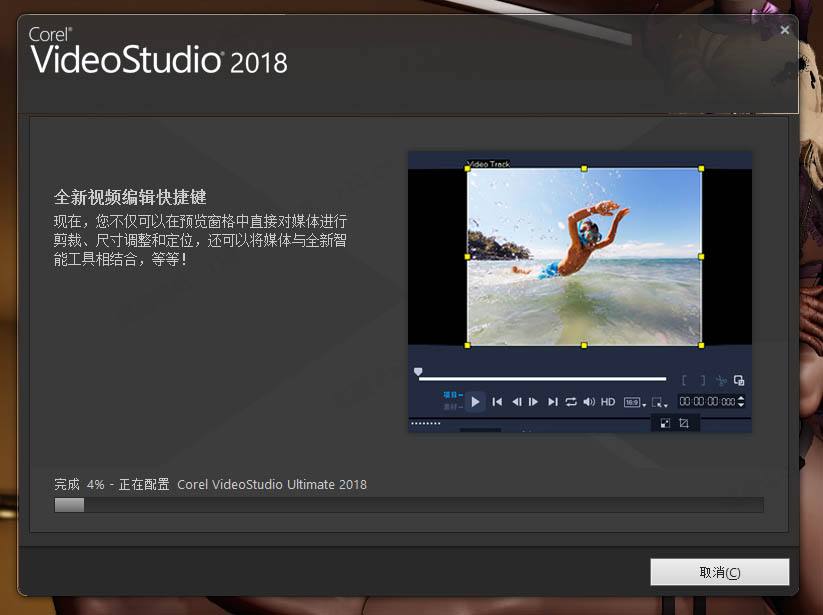The width and height of the screenshot is (823, 615).
Task: Click the scissors split clip icon
Action: pos(721,380)
